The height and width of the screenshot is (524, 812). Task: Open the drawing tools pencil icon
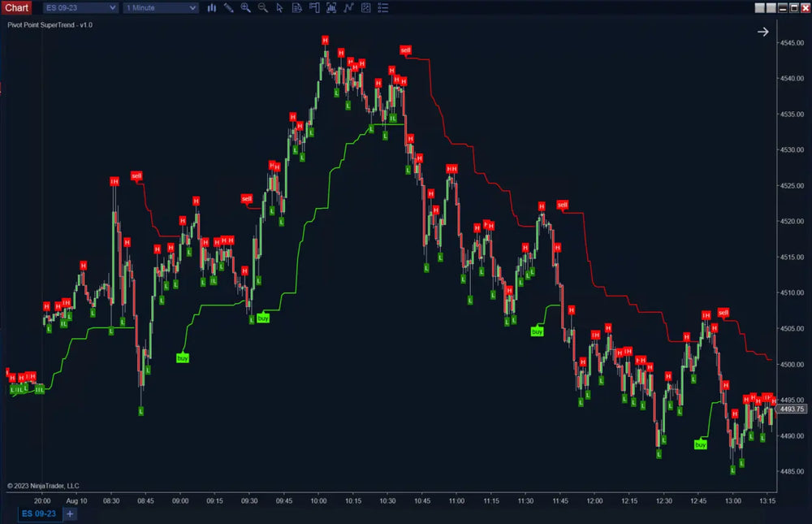228,7
